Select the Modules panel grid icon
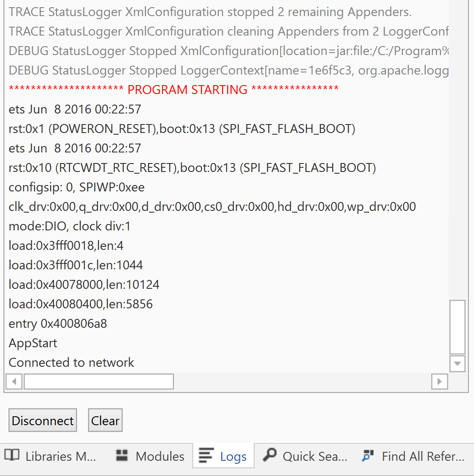 (x=121, y=456)
